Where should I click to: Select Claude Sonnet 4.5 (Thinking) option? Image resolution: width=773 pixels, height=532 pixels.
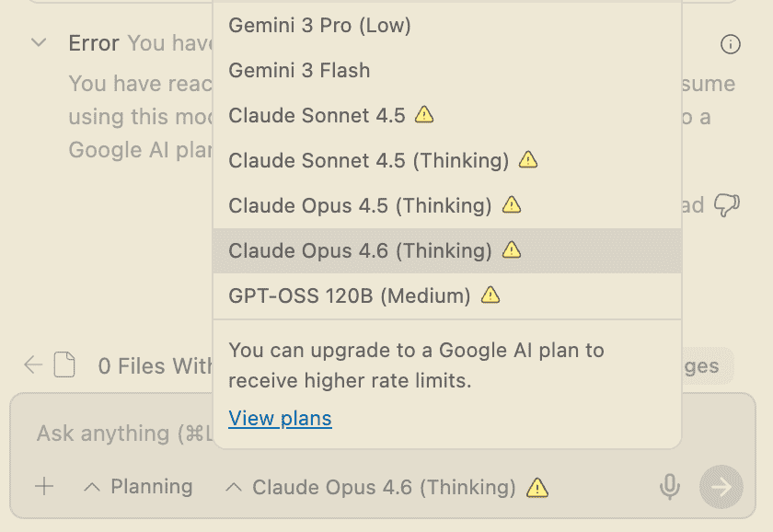coord(368,160)
